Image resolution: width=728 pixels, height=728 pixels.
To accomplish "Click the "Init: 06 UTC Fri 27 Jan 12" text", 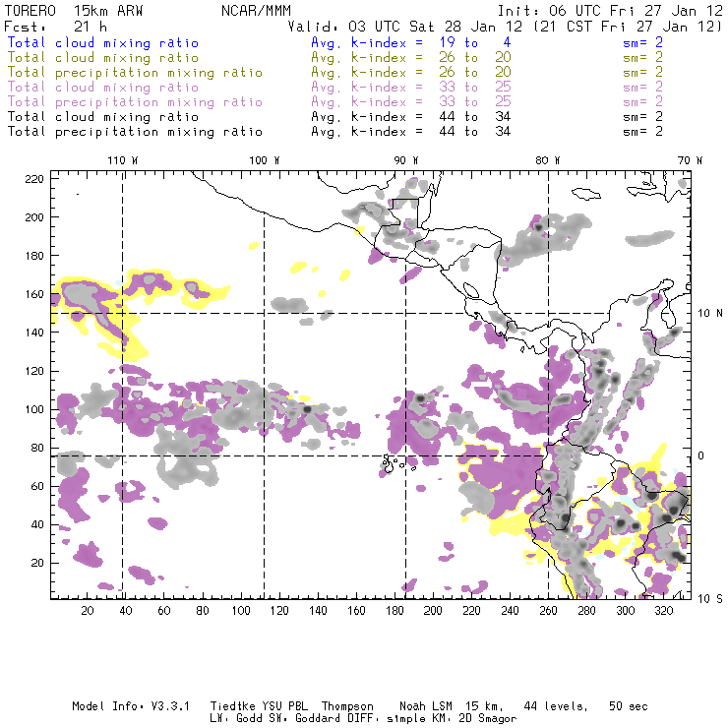I will pos(610,11).
